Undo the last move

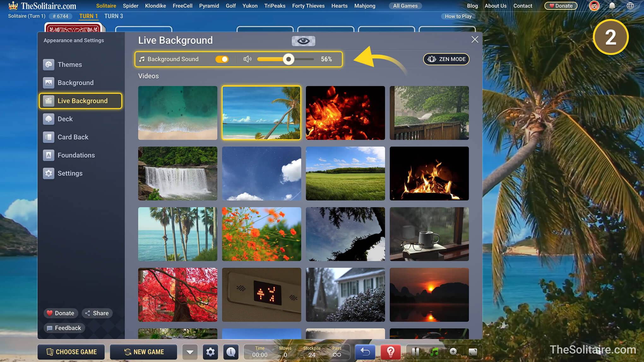pyautogui.click(x=365, y=352)
